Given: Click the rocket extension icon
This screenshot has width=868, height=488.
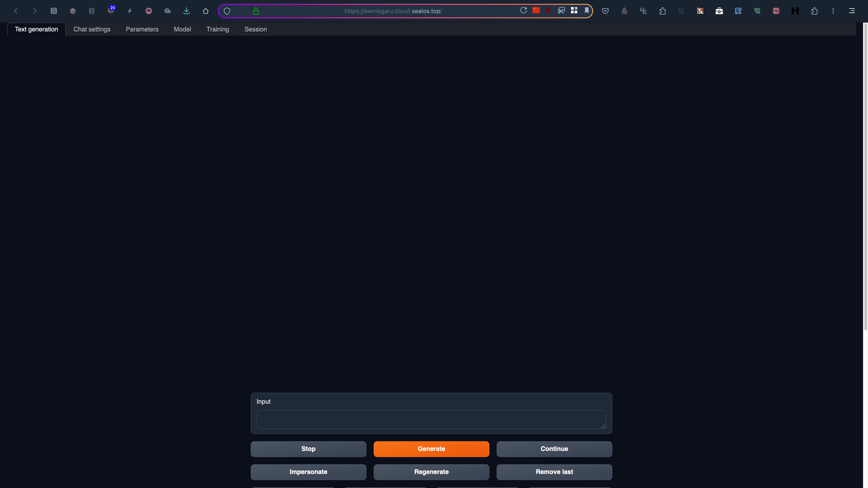Looking at the screenshot, I should point(624,11).
